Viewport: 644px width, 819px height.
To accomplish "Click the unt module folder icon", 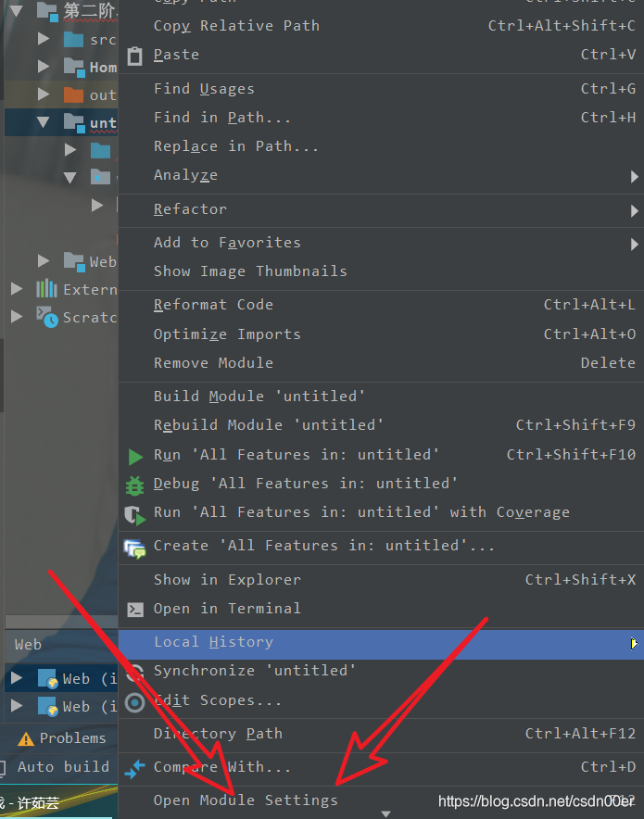I will (73, 122).
